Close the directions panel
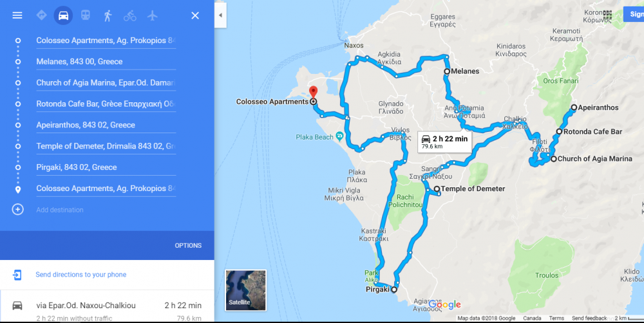Image resolution: width=644 pixels, height=323 pixels. click(195, 15)
